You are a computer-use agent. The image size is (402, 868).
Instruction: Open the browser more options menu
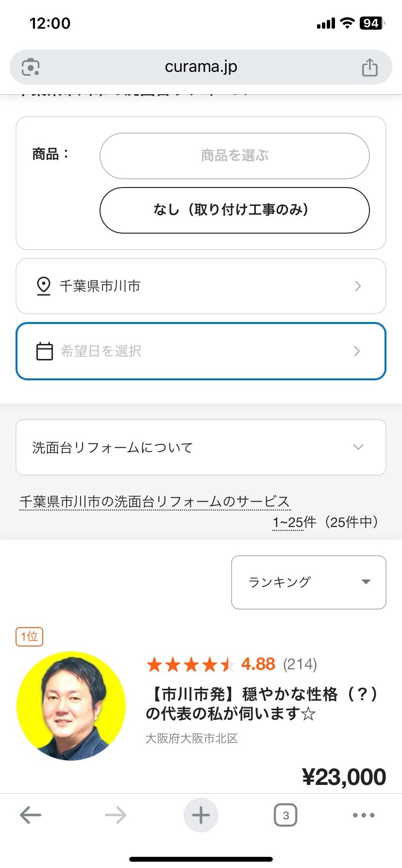coord(364,815)
